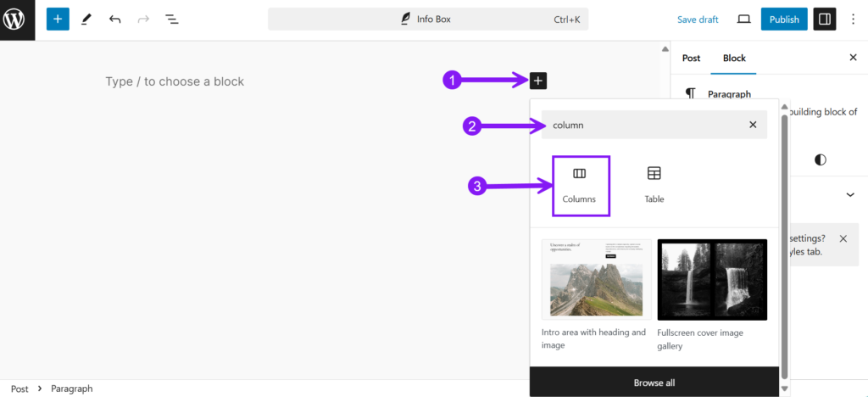Insert the Table block
Screen dimensions: 868x397
tap(654, 186)
